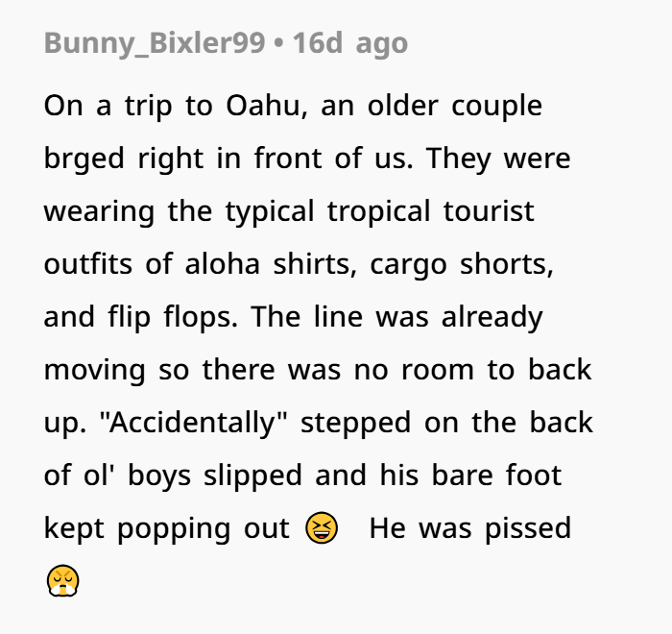
Task: Click the laughing squinting face emoji
Action: pos(322,527)
